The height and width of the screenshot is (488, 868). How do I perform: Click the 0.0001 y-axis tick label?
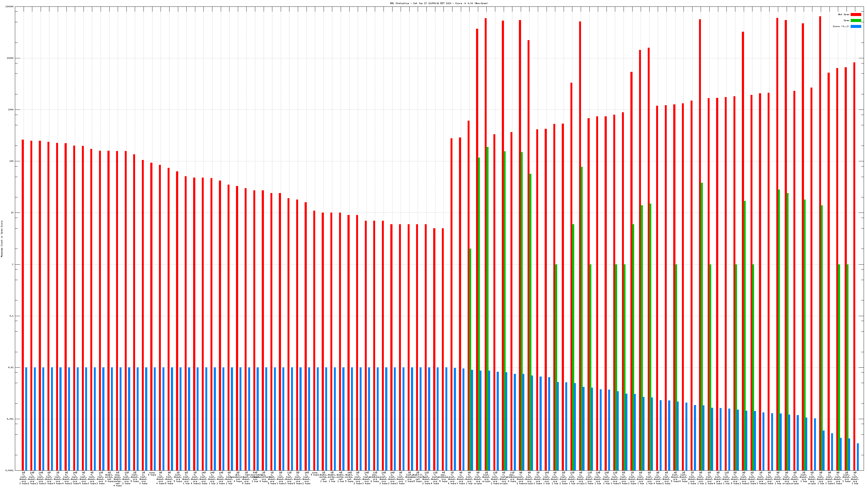click(10, 470)
